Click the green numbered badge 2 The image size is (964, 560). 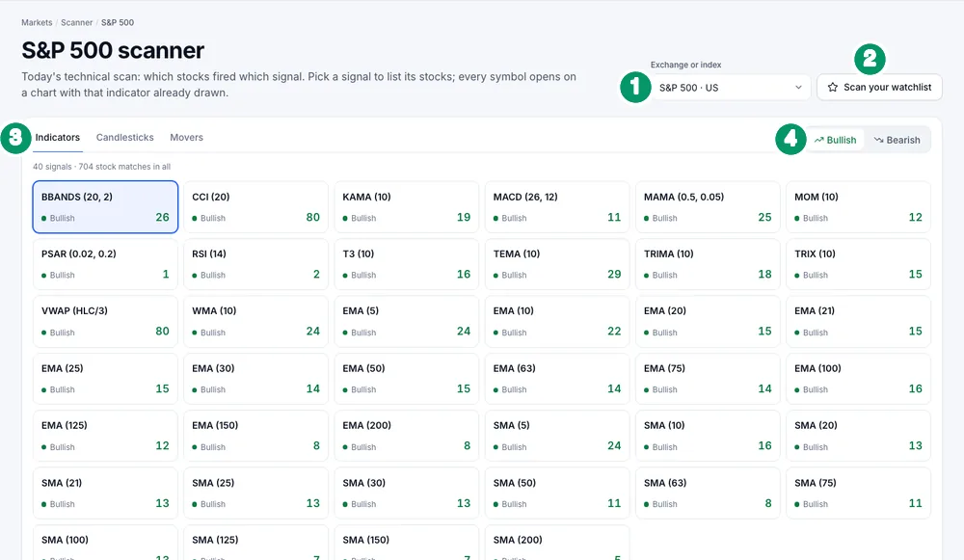(x=870, y=59)
